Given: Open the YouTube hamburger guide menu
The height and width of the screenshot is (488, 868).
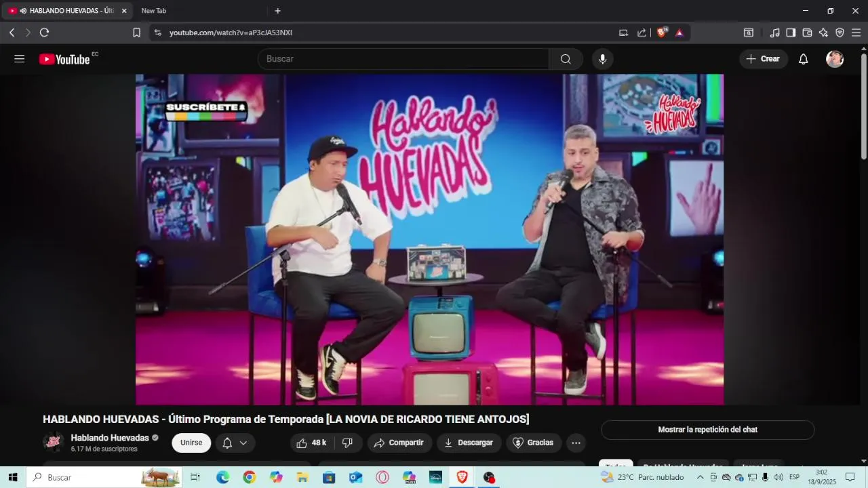Looking at the screenshot, I should coord(19,59).
